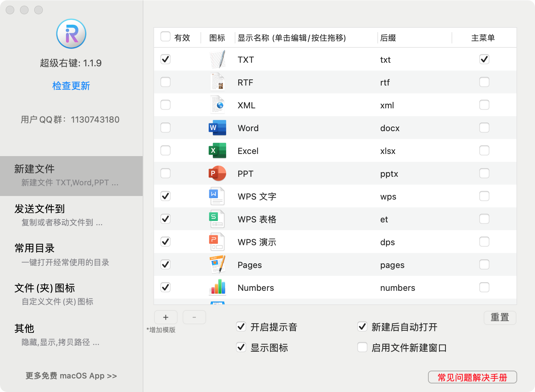This screenshot has height=392, width=535.
Task: Select the 新建文件 sidebar section
Action: pos(71,176)
